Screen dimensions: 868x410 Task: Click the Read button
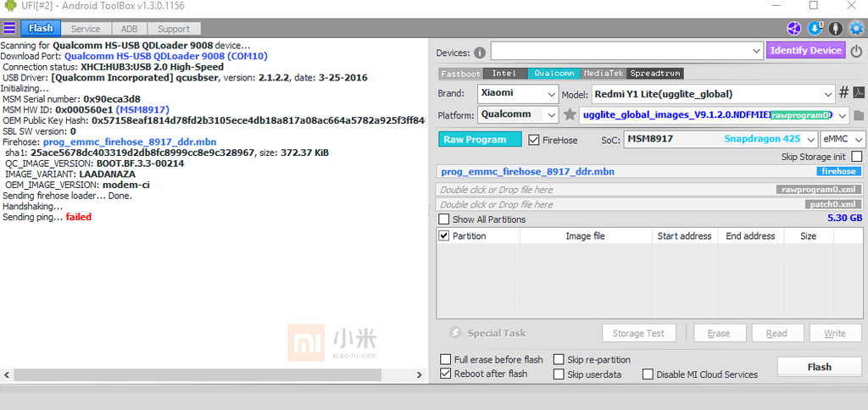pyautogui.click(x=776, y=333)
